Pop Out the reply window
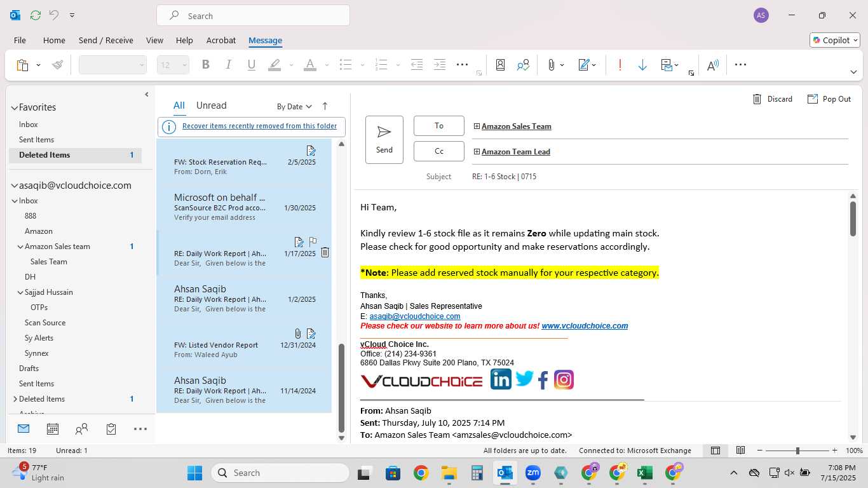Screen dimensions: 868x488 tap(829, 99)
